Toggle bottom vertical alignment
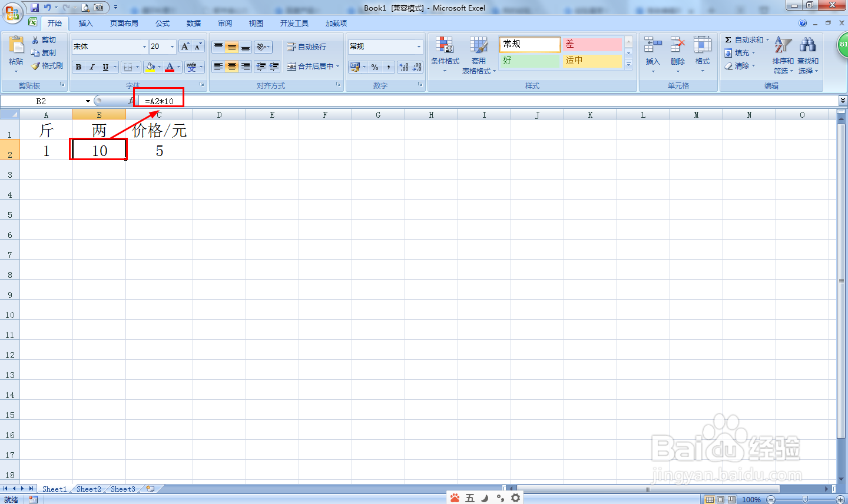This screenshot has height=504, width=848. tap(246, 47)
